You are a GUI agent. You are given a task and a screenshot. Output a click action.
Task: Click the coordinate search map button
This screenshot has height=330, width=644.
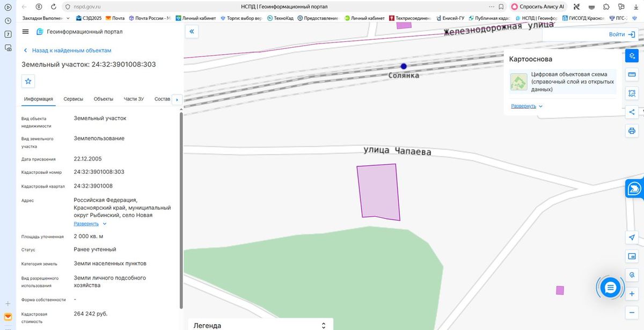click(632, 275)
